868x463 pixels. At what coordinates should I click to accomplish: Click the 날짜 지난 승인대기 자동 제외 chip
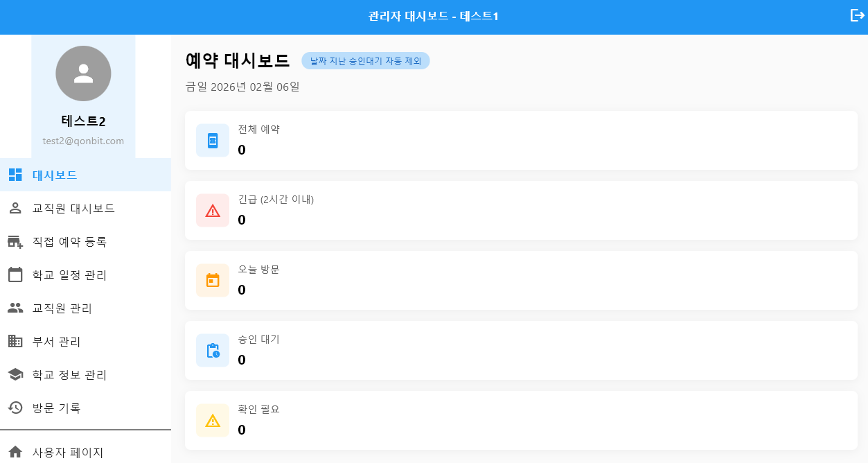pyautogui.click(x=366, y=61)
